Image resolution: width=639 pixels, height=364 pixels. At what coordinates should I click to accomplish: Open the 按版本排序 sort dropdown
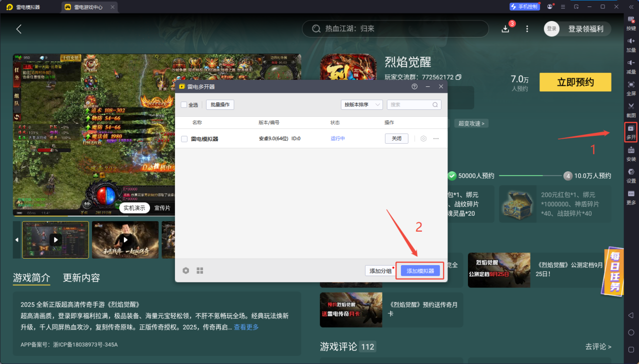(361, 105)
